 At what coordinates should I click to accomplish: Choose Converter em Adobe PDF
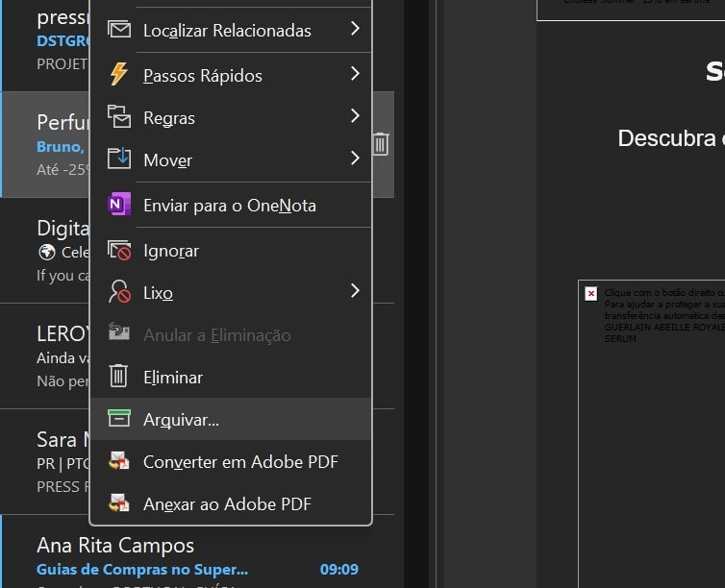point(231,461)
